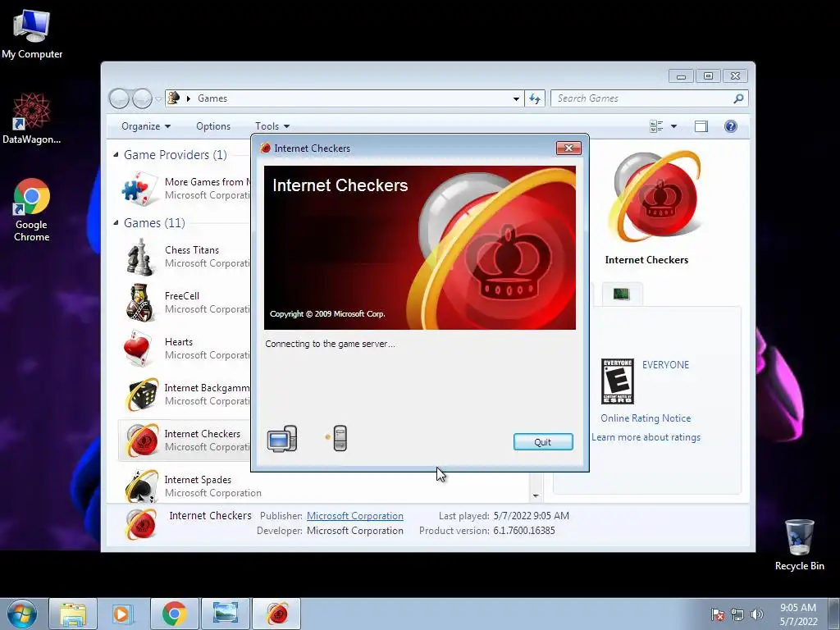Click the large Internet Checkers preview icon
840x630 pixels.
point(656,197)
